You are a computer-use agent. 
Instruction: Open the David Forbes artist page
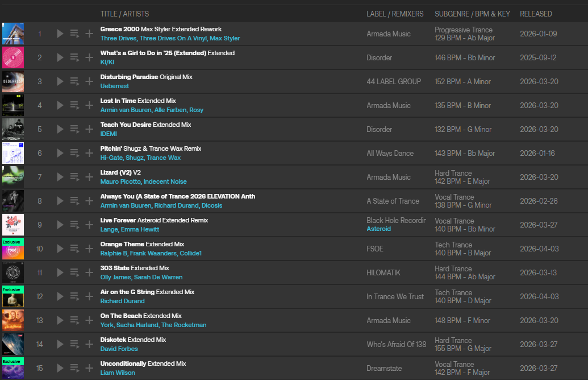coord(119,349)
